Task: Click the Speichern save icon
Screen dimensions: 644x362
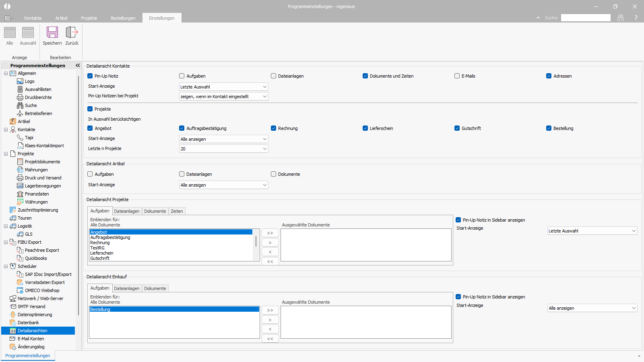Action: coord(52,33)
